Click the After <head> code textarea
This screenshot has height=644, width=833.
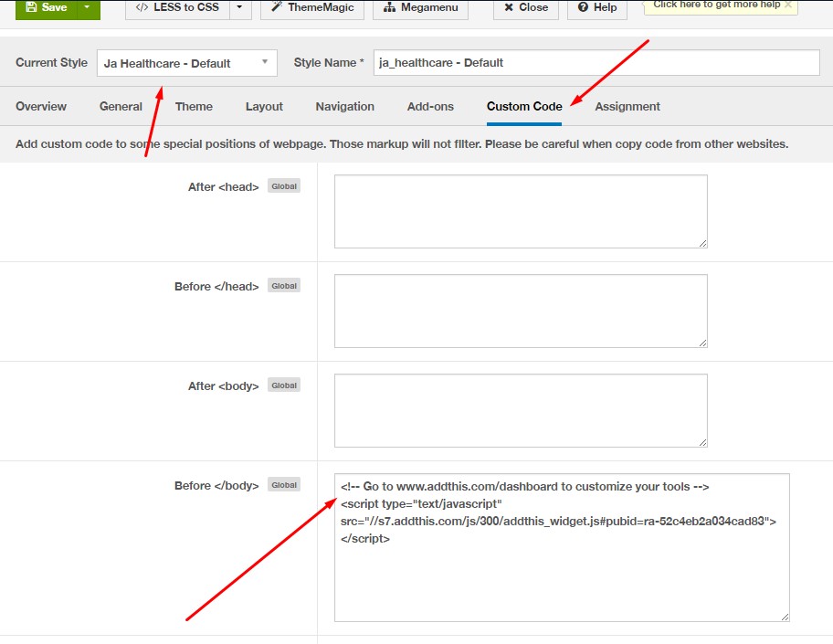coord(521,212)
